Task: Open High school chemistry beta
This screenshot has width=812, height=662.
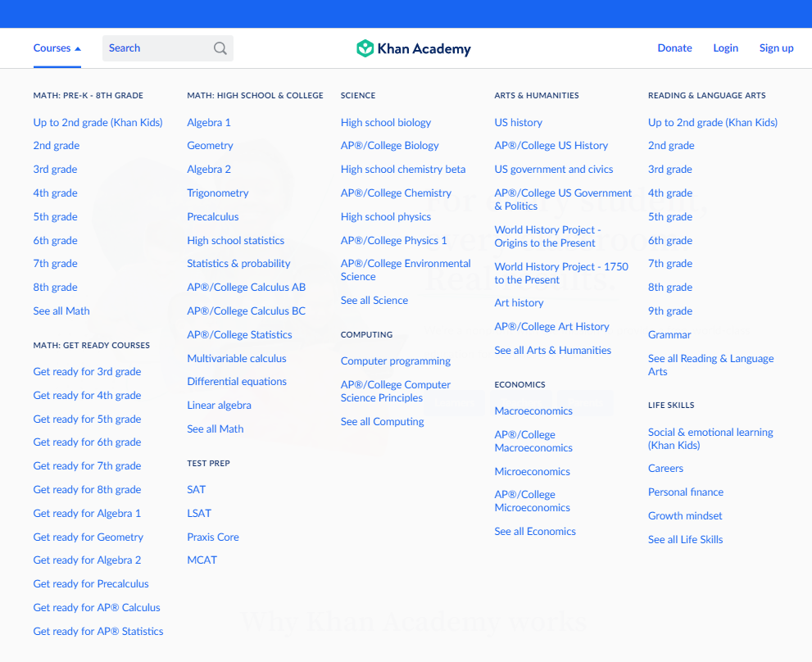Action: tap(403, 170)
